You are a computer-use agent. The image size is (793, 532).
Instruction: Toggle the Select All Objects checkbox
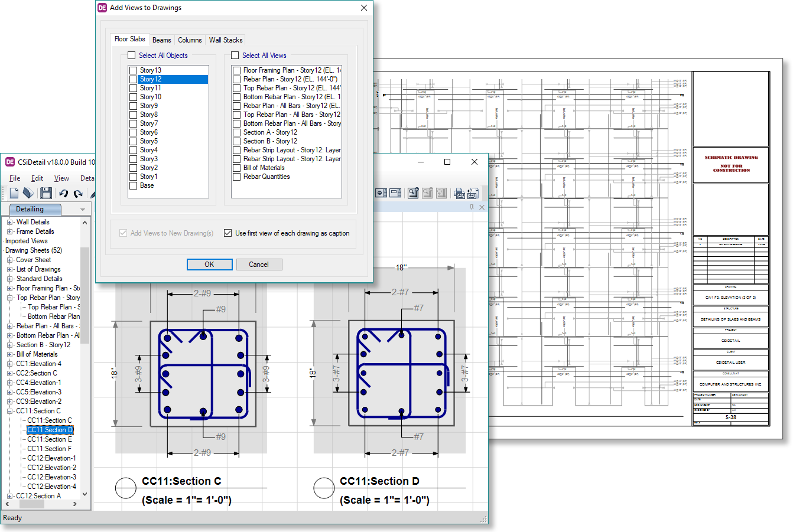pos(132,56)
